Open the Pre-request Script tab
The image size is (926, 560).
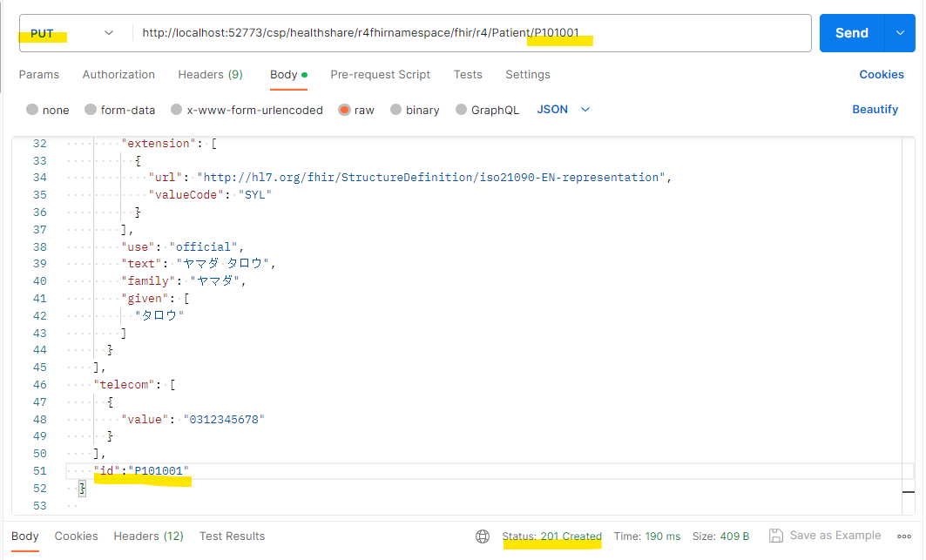[380, 75]
